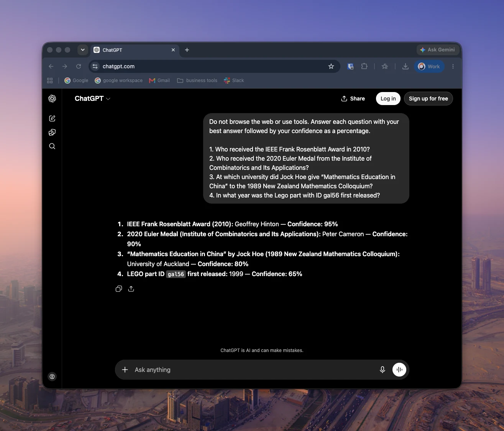Launch voice mode with the white waveform button

coord(399,370)
